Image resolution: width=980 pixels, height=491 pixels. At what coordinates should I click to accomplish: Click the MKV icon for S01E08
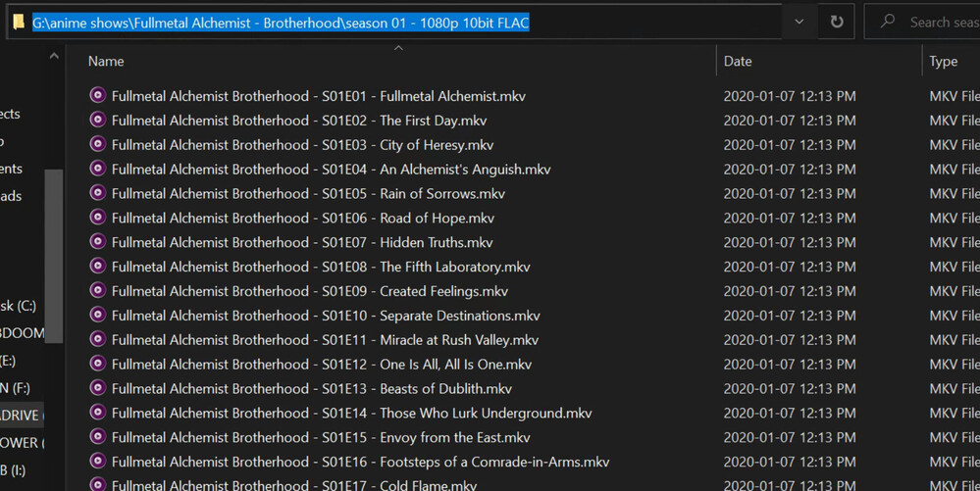[x=97, y=266]
